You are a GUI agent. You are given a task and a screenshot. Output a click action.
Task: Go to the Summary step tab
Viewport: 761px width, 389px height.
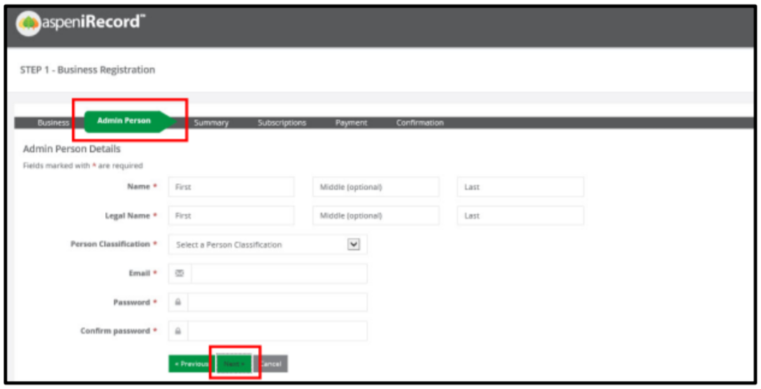point(211,123)
